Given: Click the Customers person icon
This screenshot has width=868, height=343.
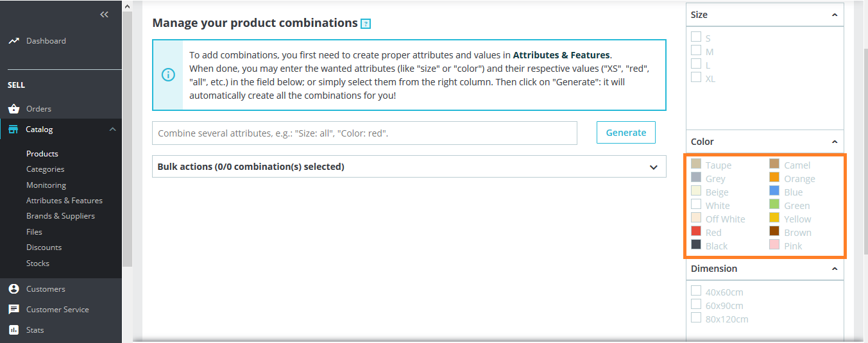Looking at the screenshot, I should tap(13, 289).
